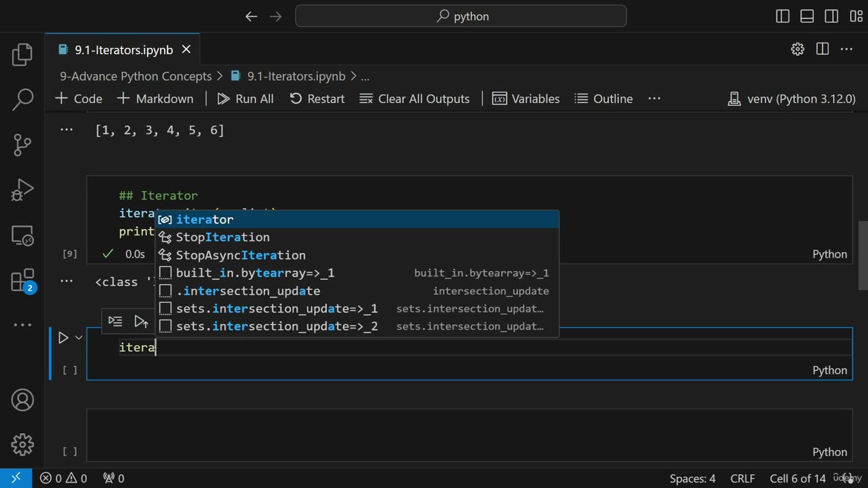Open the Explorer view in activity bar
Viewport: 868px width, 488px height.
22,54
